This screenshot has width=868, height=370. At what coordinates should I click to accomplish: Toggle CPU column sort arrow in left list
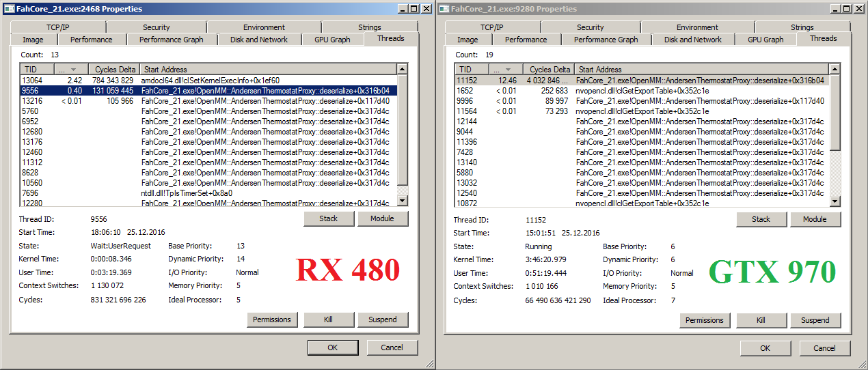(x=71, y=70)
